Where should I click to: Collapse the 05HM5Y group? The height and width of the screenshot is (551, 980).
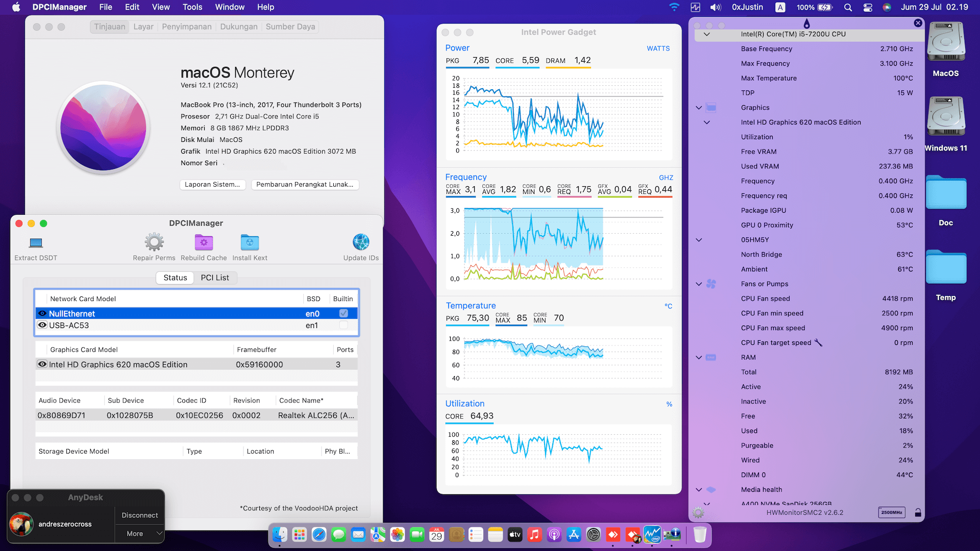(699, 240)
